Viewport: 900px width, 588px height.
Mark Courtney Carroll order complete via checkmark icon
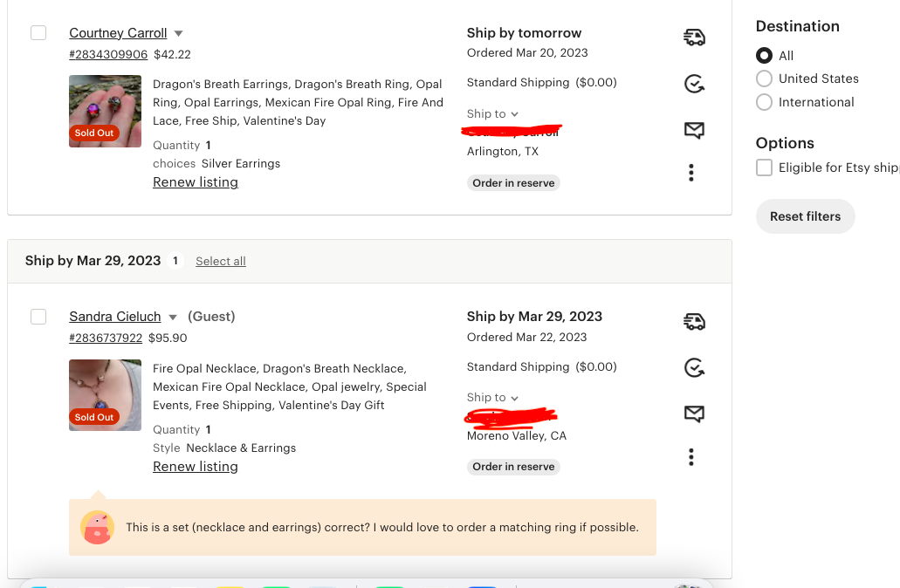pos(694,84)
